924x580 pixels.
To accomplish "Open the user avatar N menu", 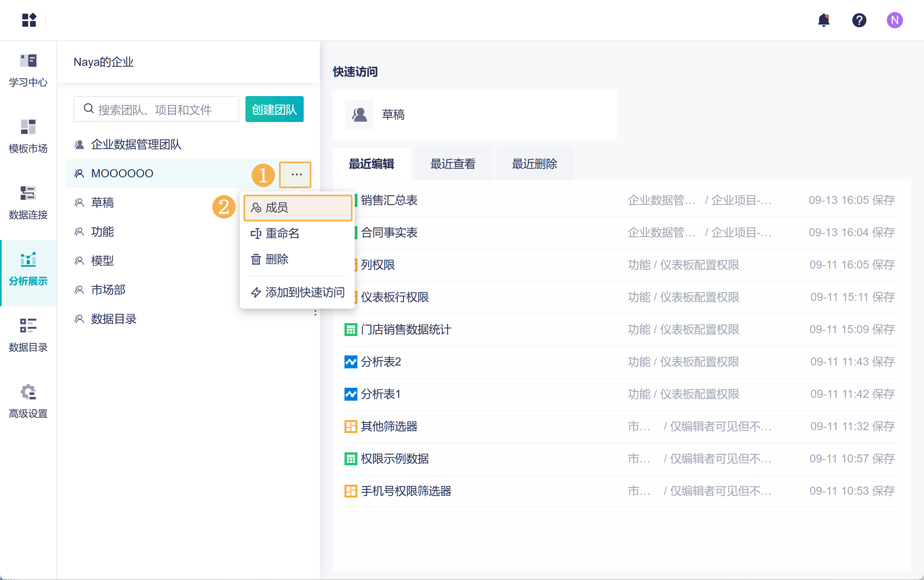I will (895, 20).
